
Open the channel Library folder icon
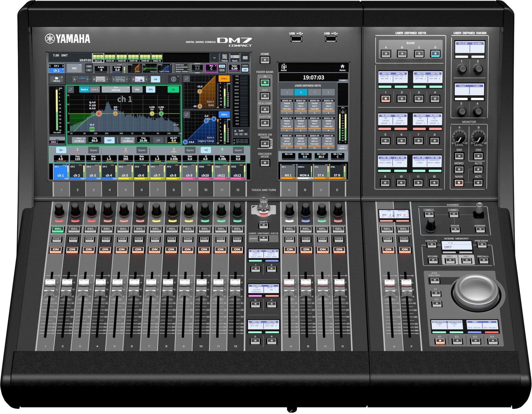57,79
